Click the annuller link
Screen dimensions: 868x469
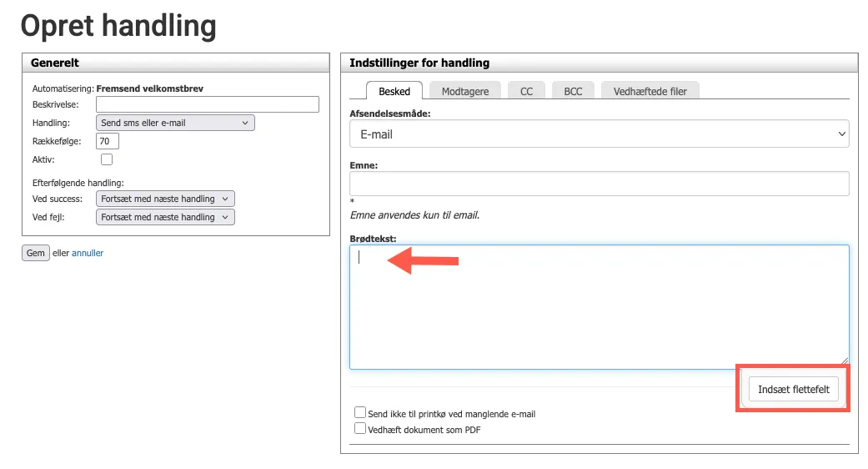click(x=88, y=253)
